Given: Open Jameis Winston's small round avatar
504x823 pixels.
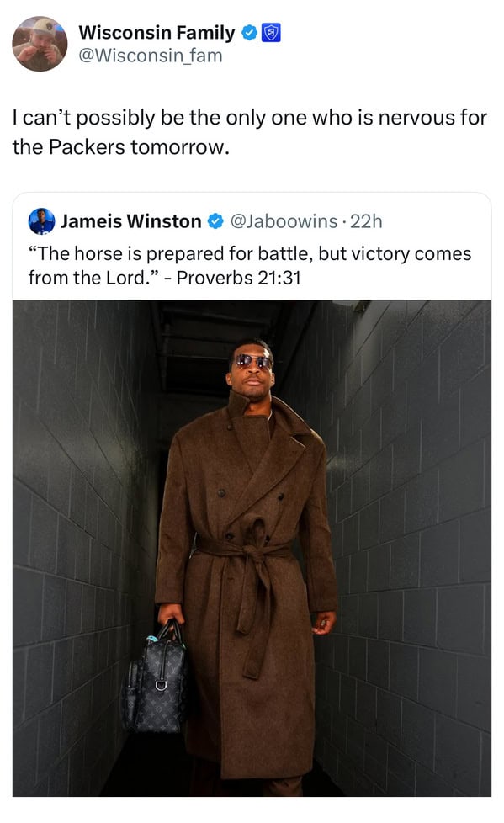Looking at the screenshot, I should [x=41, y=221].
